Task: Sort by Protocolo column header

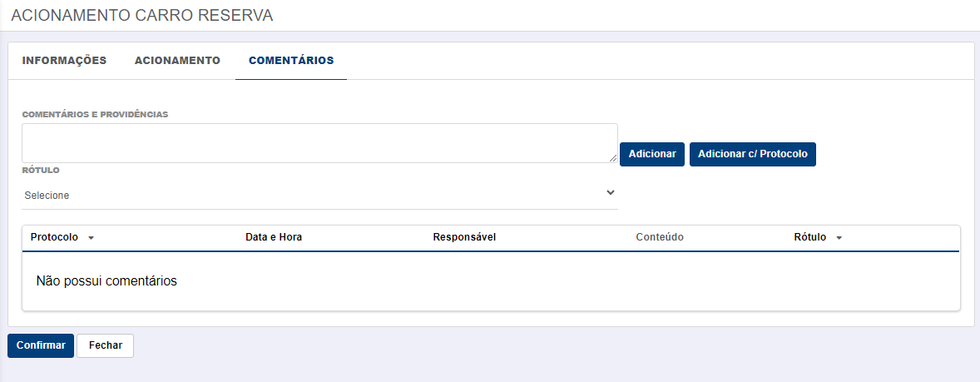Action: [54, 237]
